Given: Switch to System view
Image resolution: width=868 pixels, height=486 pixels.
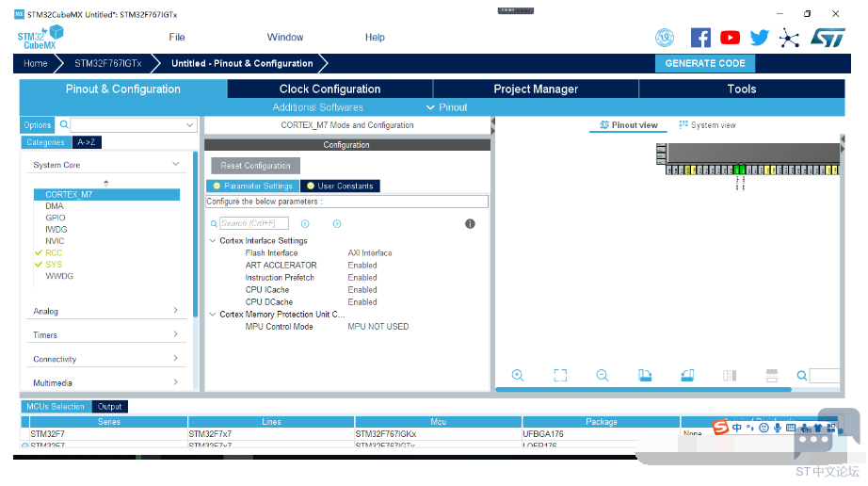Looking at the screenshot, I should (707, 125).
